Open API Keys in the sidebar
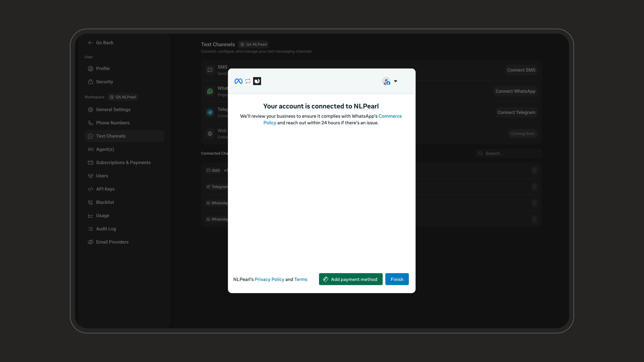The image size is (644, 362). pyautogui.click(x=124, y=189)
